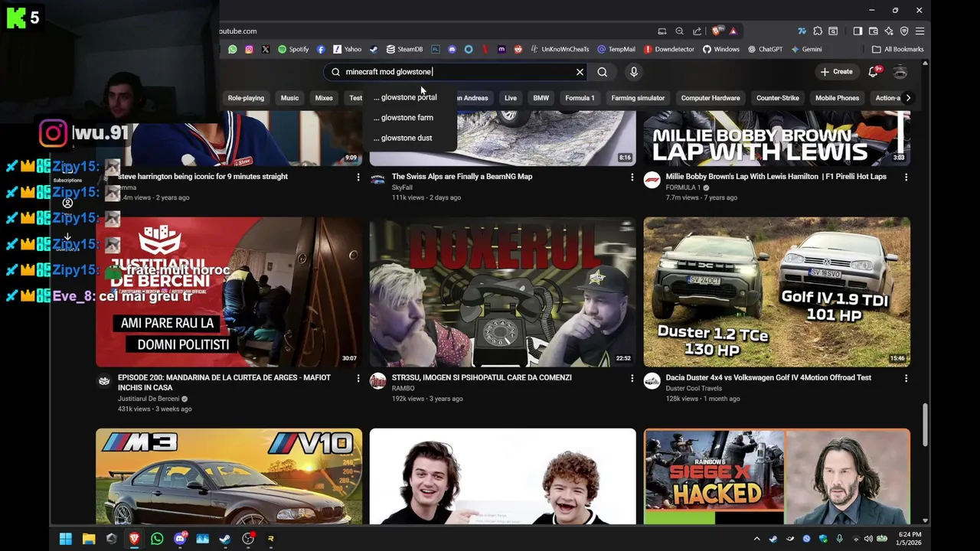980x551 pixels.
Task: Open the Downdetector bookmark
Action: pos(669,49)
